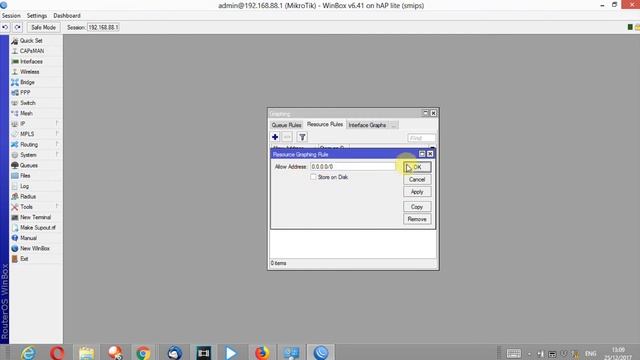Open Firefox from taskbar
The image size is (640, 360).
[262, 353]
